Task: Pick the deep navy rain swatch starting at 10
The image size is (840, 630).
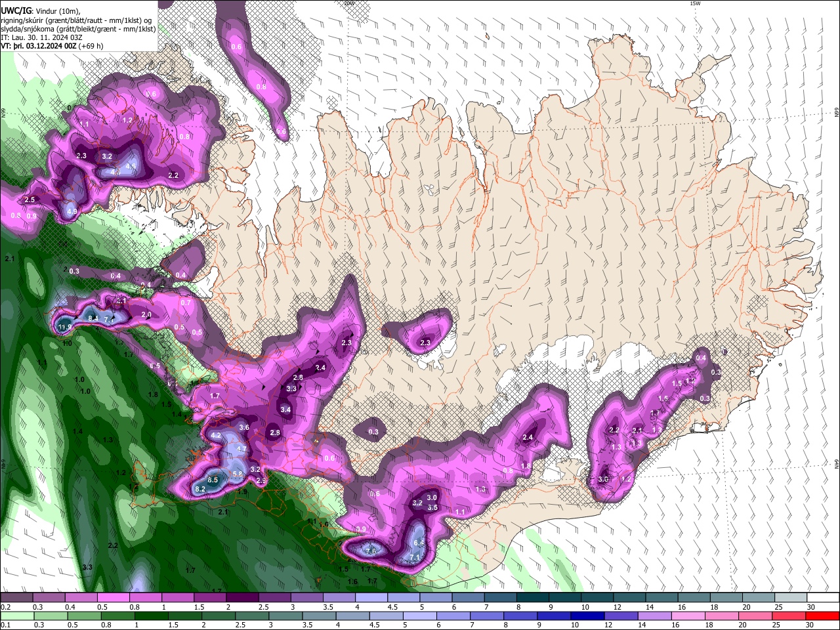Action: pyautogui.click(x=587, y=616)
